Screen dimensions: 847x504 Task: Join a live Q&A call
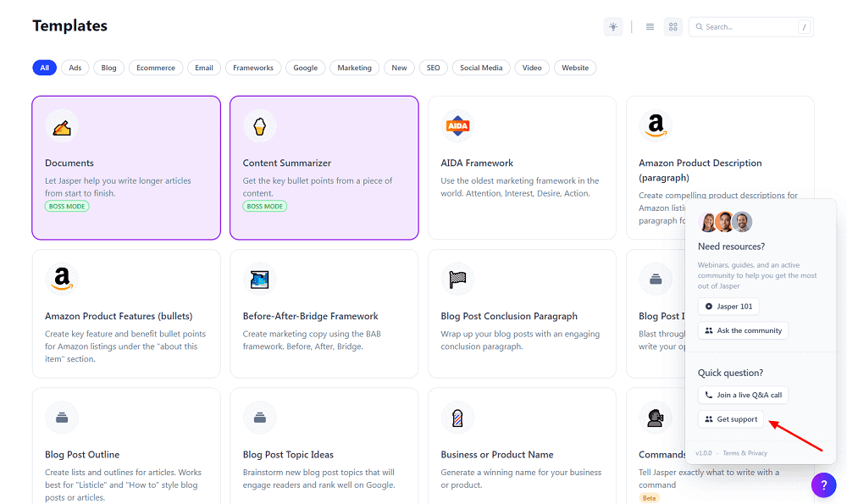pyautogui.click(x=744, y=395)
